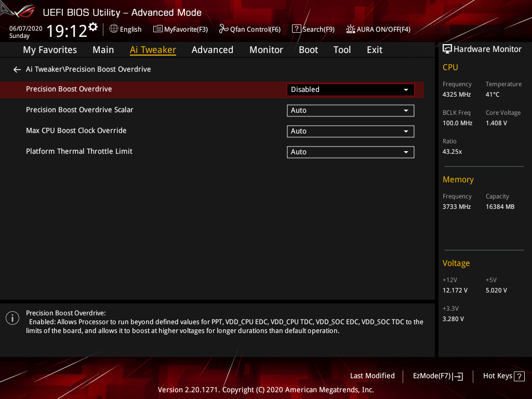The width and height of the screenshot is (532, 399).
Task: Click the back arrow next to Ai Tweaker breadcrumb
Action: (x=17, y=70)
